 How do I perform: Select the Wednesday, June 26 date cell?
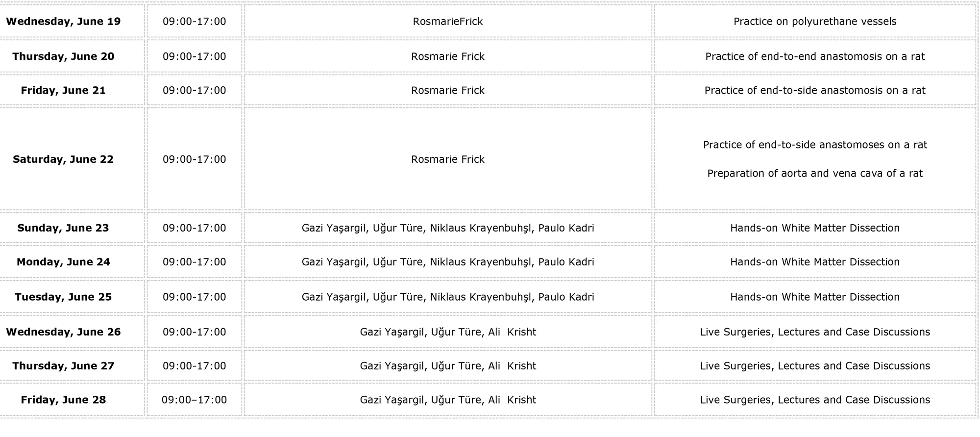[x=63, y=332]
